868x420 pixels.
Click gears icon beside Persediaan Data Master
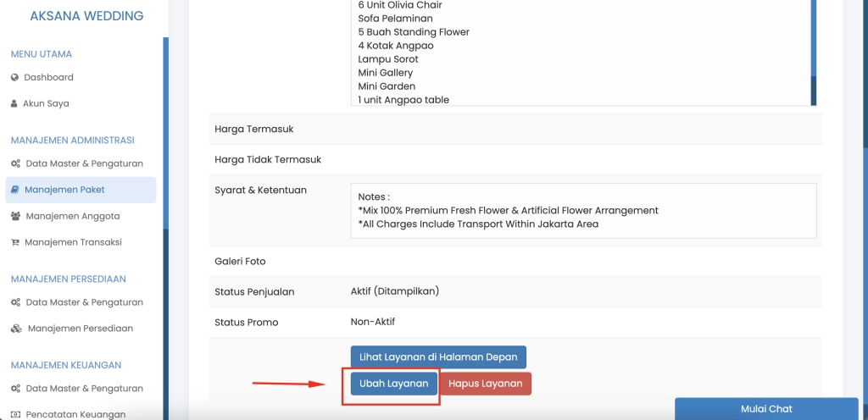pyautogui.click(x=15, y=302)
